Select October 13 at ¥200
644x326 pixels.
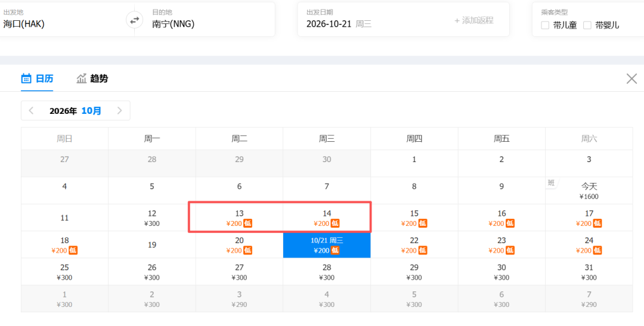point(240,218)
